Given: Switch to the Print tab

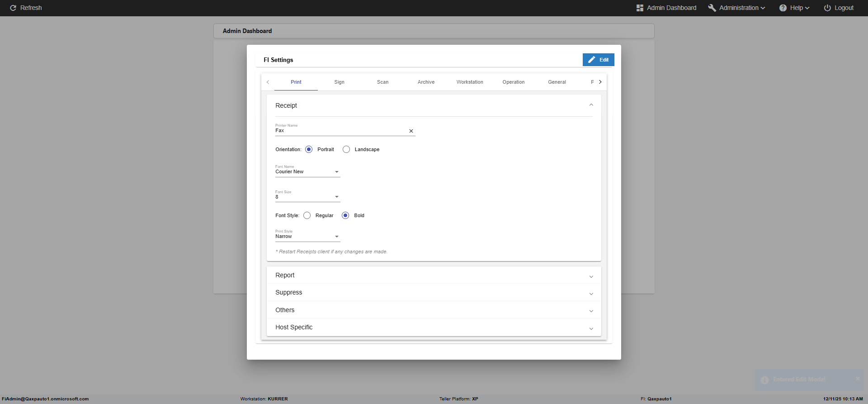Looking at the screenshot, I should point(296,82).
